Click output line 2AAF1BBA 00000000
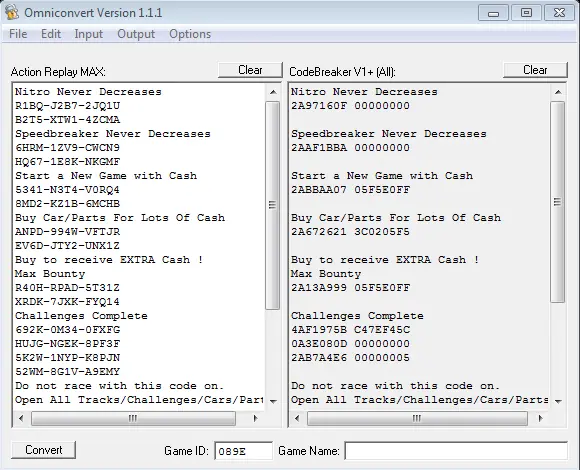 point(350,148)
